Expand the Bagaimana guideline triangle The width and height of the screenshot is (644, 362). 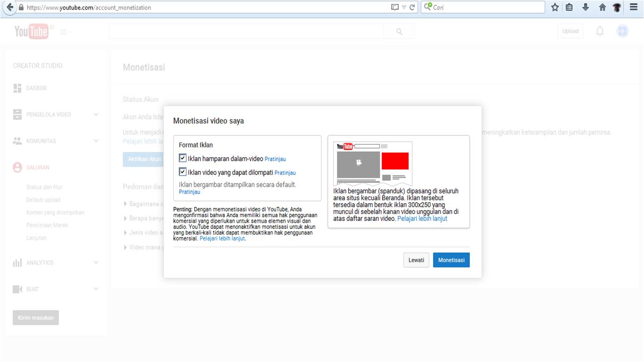125,204
